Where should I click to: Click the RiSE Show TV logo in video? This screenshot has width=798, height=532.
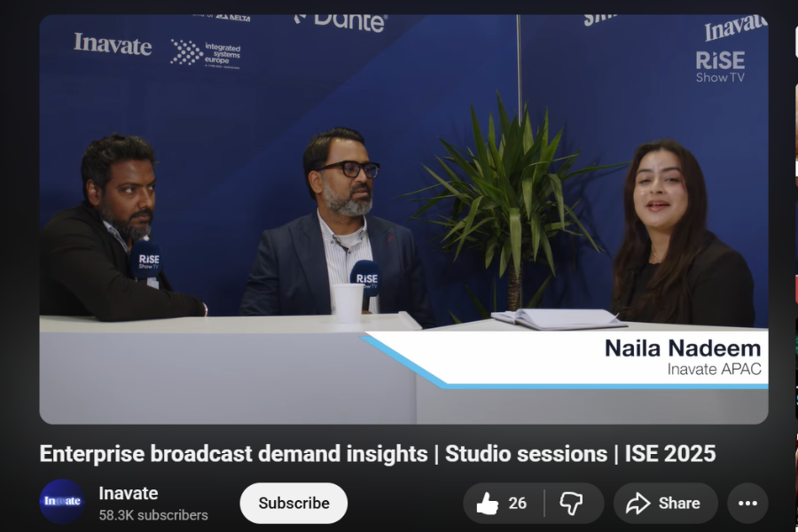[719, 66]
